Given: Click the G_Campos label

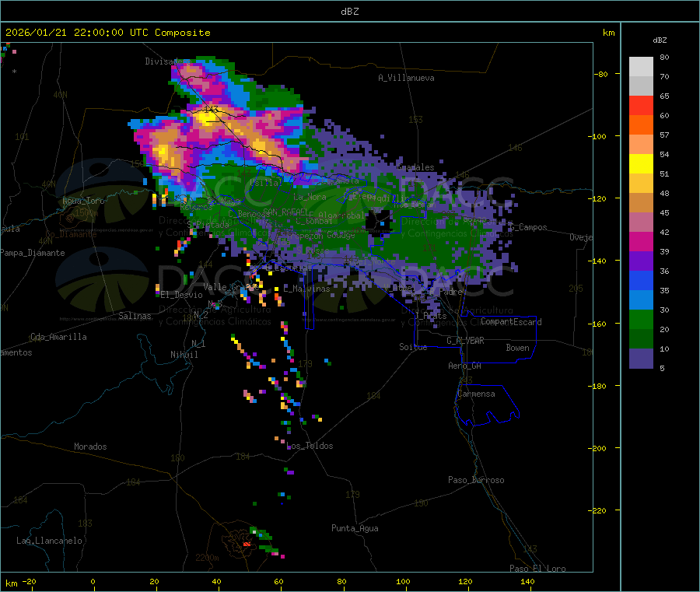Looking at the screenshot, I should point(529,227).
